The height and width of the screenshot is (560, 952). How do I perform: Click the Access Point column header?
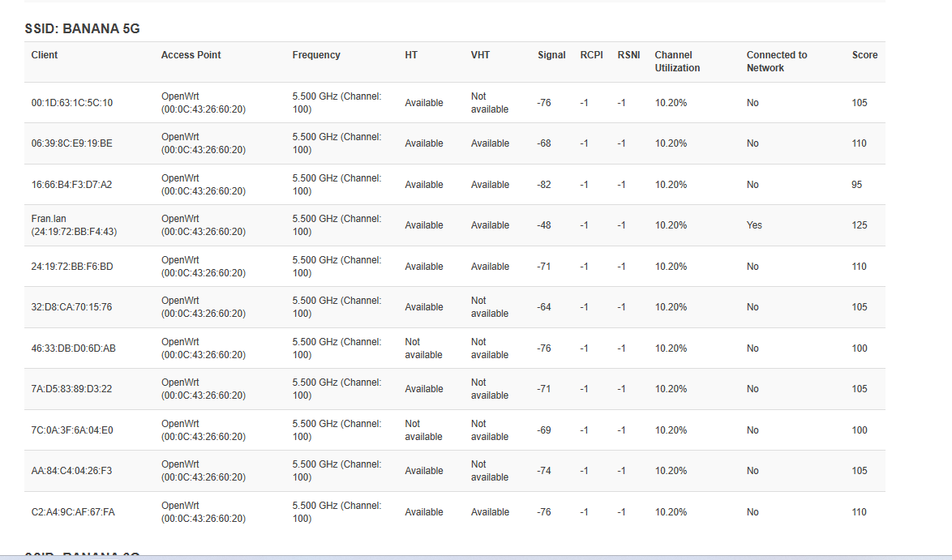(x=191, y=55)
